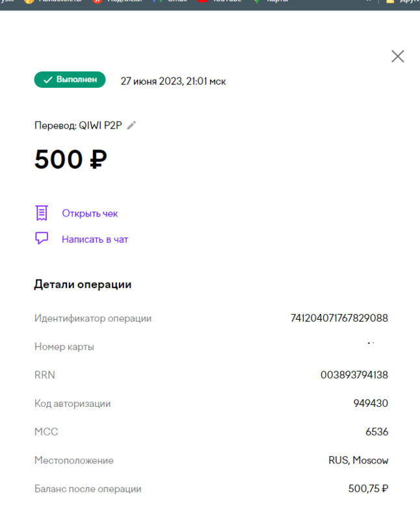Click the 500 ₽ transfer amount
This screenshot has width=420, height=520.
pyautogui.click(x=69, y=158)
